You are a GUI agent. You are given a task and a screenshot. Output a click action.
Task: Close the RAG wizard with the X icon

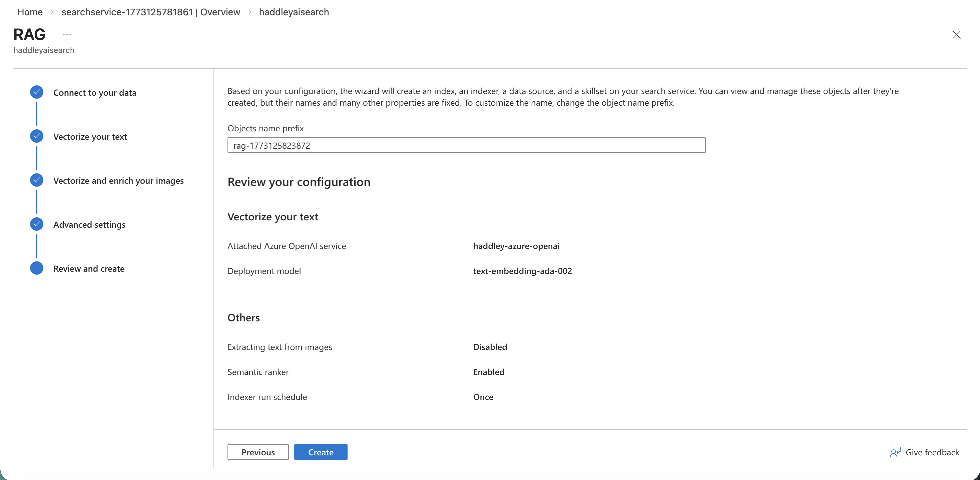click(x=956, y=35)
